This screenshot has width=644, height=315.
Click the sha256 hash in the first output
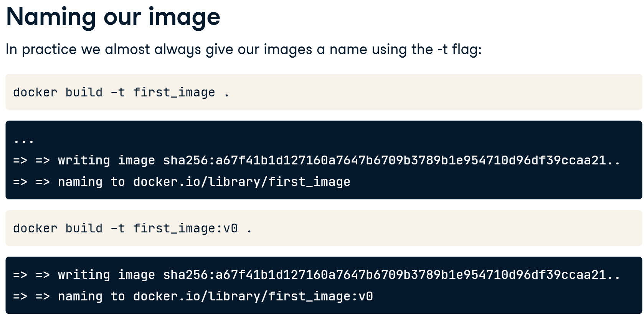click(x=391, y=160)
